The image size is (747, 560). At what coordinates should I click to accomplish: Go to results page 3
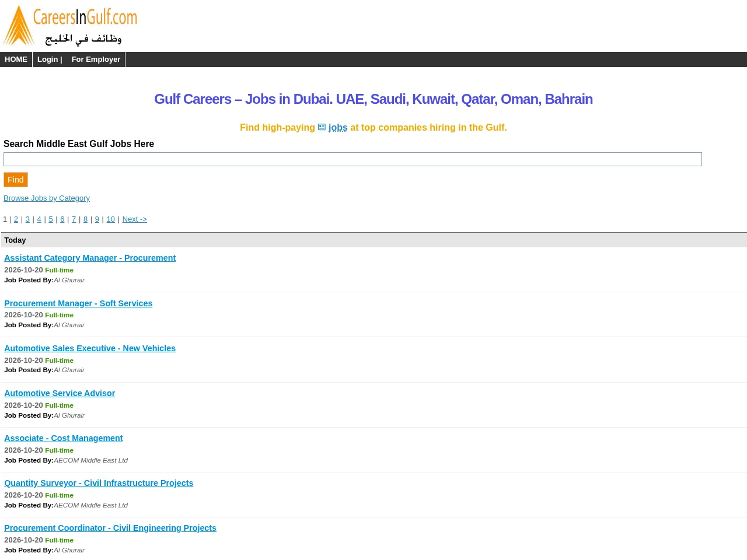point(27,219)
